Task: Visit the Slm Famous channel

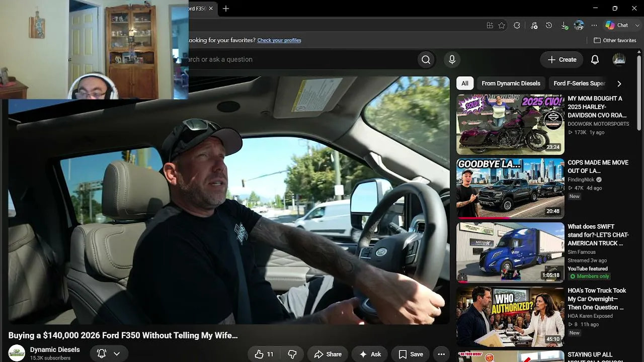Action: point(582,252)
